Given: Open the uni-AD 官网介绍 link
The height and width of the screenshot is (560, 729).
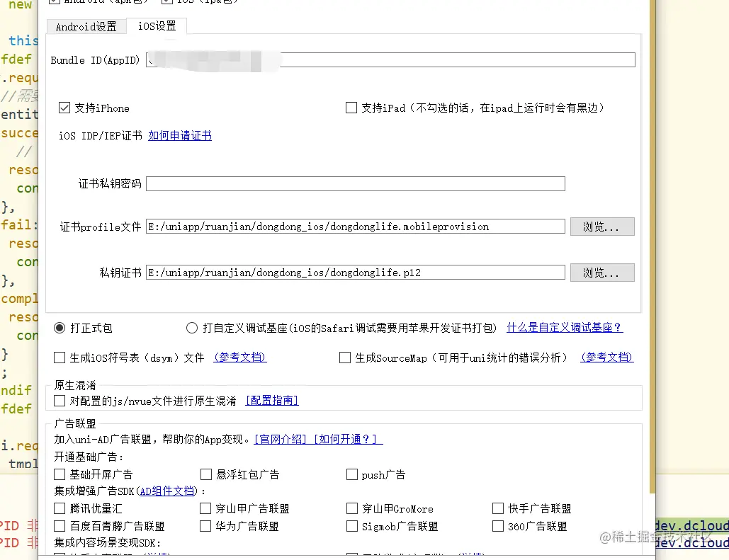Looking at the screenshot, I should 281,439.
